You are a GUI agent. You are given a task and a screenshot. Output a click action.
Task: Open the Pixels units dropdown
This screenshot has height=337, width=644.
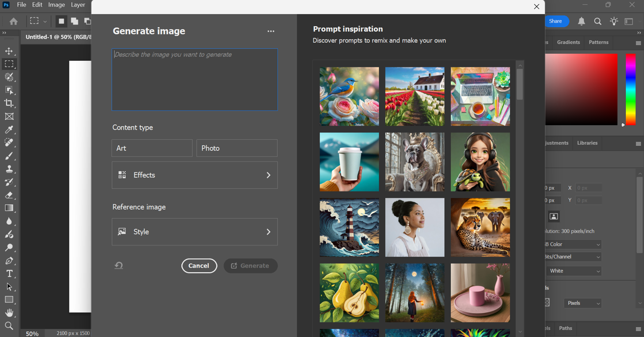[x=583, y=303]
